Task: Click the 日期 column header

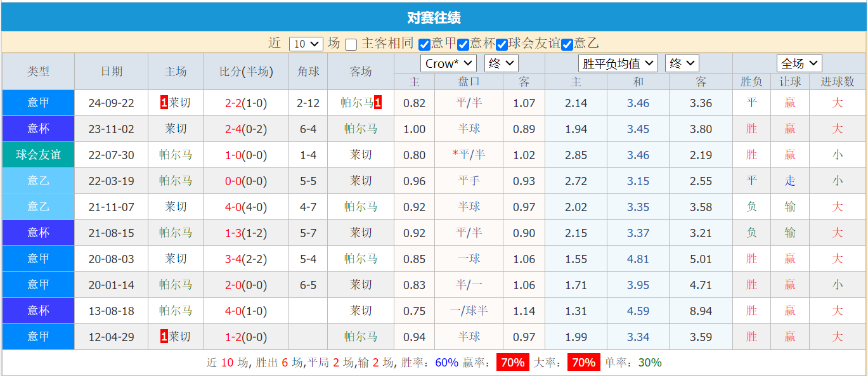Action: pyautogui.click(x=111, y=71)
